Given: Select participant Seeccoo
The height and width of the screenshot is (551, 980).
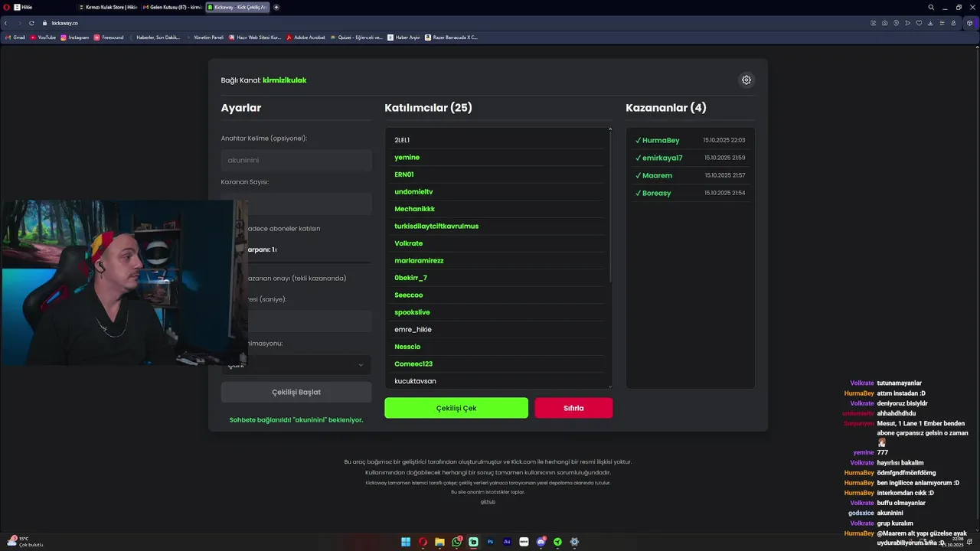Looking at the screenshot, I should (498, 295).
